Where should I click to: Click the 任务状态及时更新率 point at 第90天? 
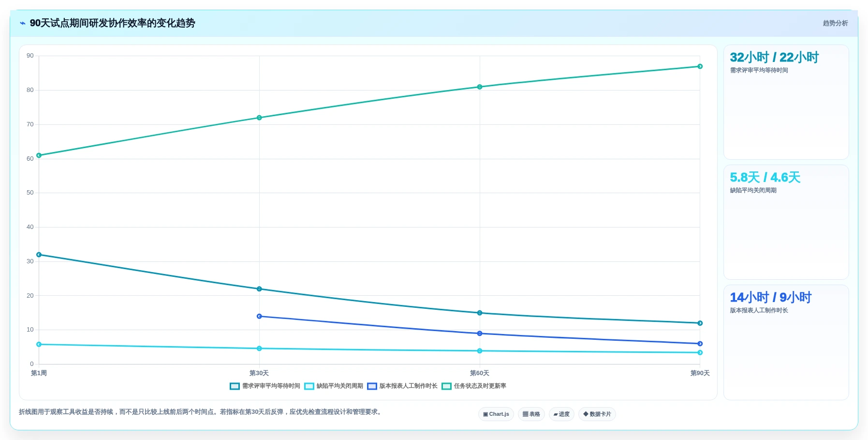pyautogui.click(x=700, y=66)
